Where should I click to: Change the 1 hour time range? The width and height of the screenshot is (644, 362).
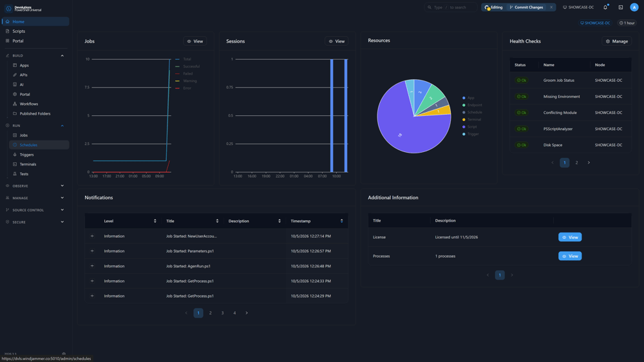pos(627,23)
